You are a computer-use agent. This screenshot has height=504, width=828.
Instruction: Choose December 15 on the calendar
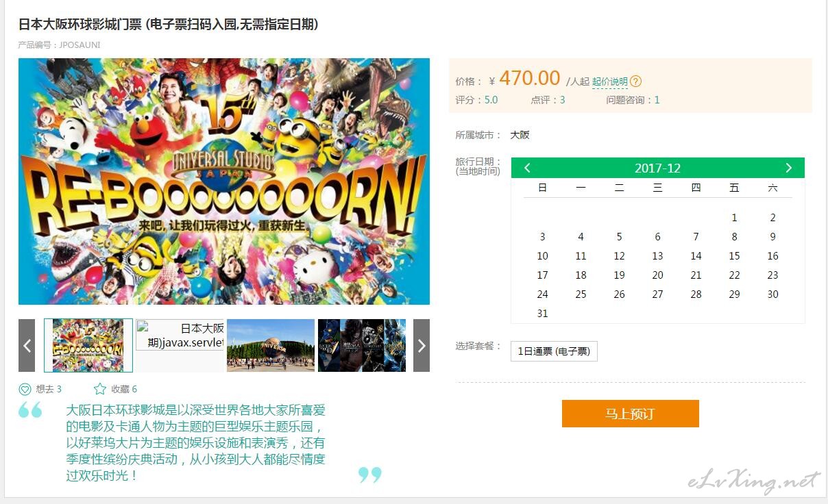(734, 256)
